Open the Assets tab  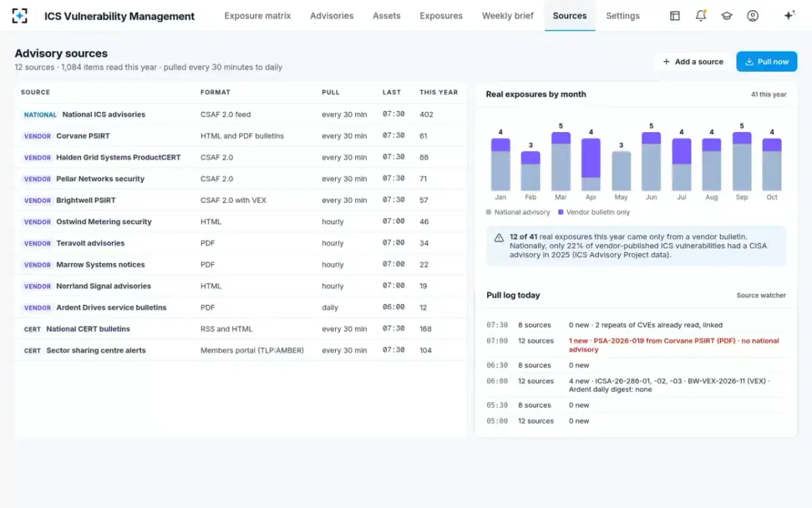[386, 16]
